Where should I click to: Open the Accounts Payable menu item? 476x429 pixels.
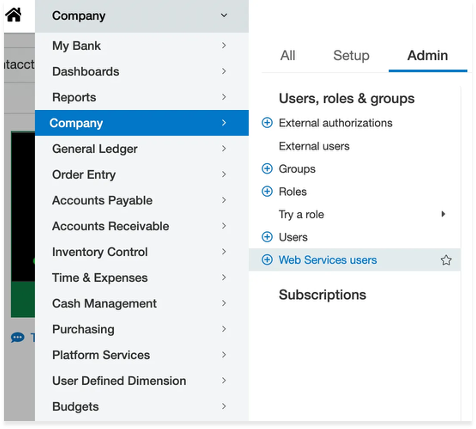pyautogui.click(x=142, y=200)
